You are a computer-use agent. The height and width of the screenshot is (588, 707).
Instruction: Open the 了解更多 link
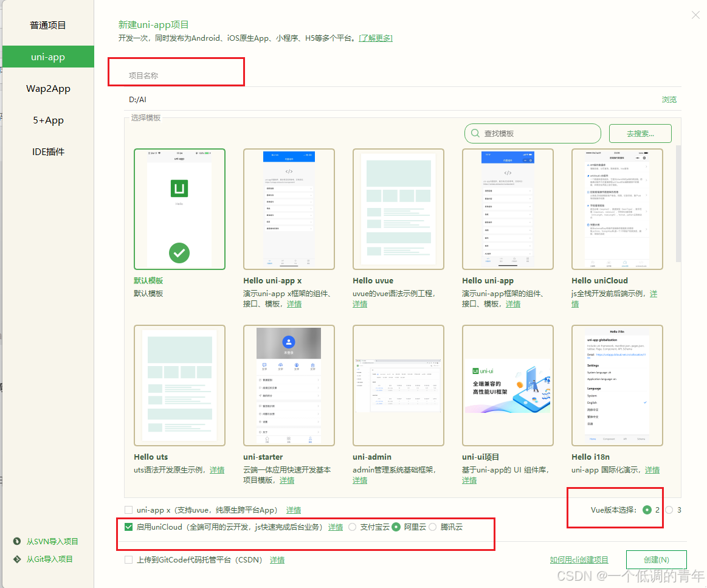pyautogui.click(x=376, y=38)
